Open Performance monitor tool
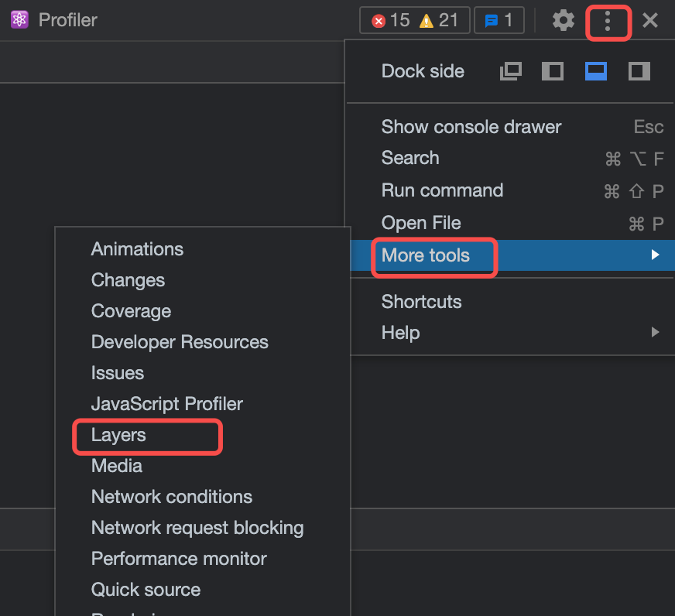Screen dimensions: 675x616 [x=203, y=560]
